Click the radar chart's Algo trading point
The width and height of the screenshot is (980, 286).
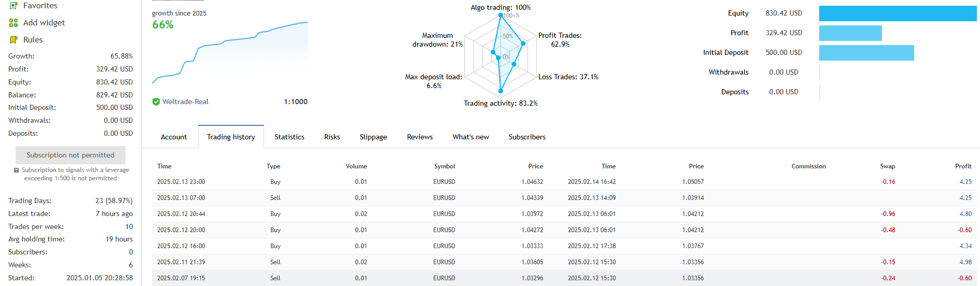pos(501,15)
